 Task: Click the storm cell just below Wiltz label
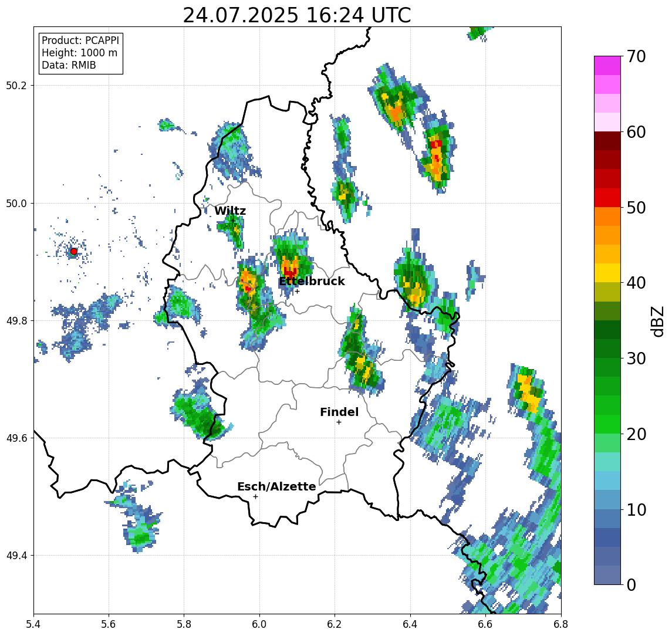232,230
